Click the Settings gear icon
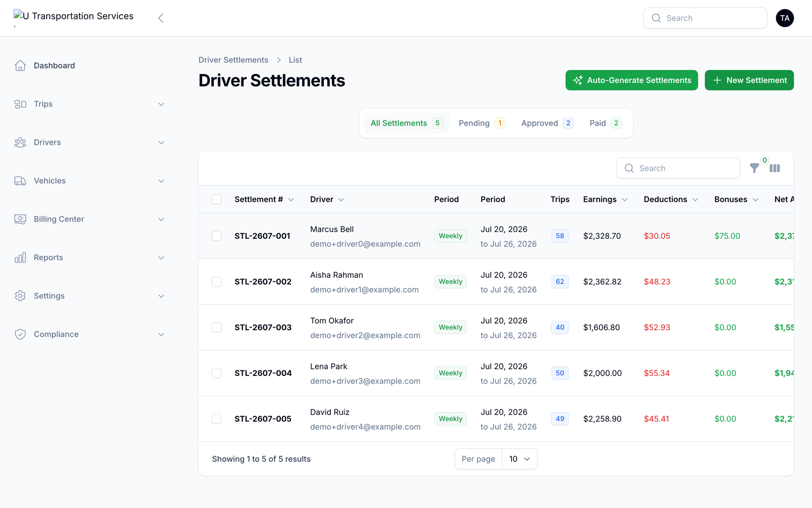This screenshot has height=508, width=812. pyautogui.click(x=20, y=296)
